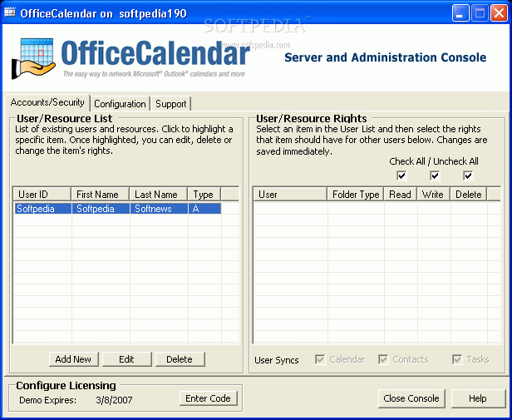
Task: Sort by the First Name column header
Action: [x=101, y=194]
